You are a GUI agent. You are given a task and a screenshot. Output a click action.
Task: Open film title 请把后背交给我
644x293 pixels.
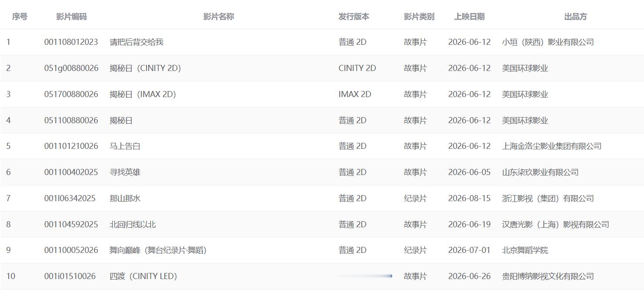[x=136, y=42]
